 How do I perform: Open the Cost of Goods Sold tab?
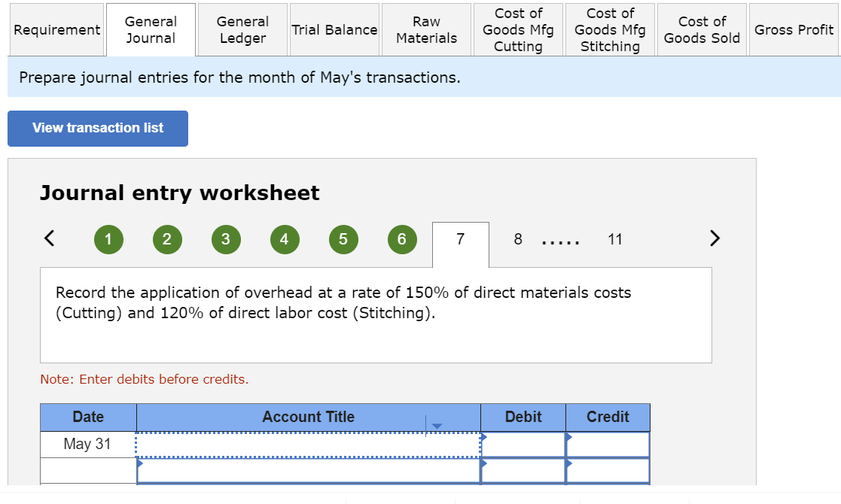coord(702,29)
